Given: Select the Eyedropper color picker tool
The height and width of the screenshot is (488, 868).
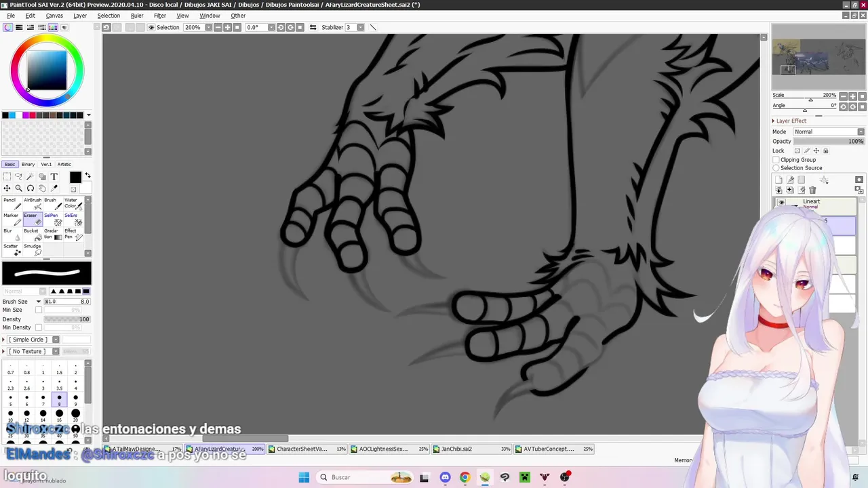Looking at the screenshot, I should click(x=54, y=188).
